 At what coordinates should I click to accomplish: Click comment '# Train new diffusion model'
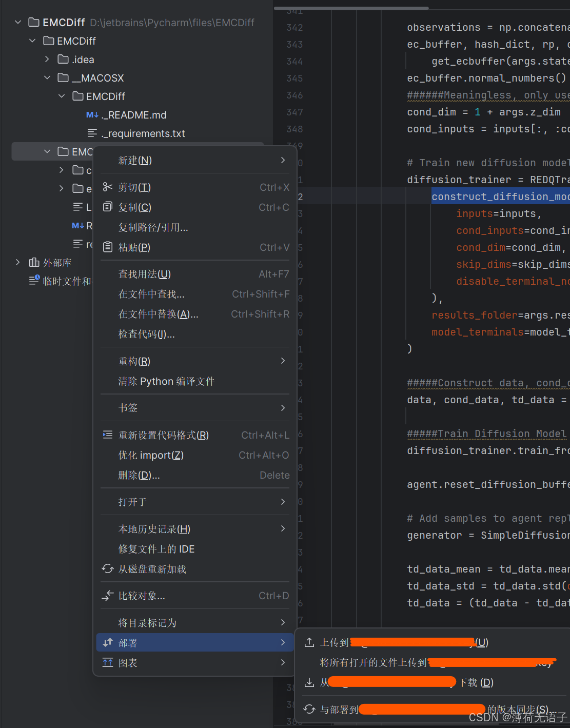488,163
